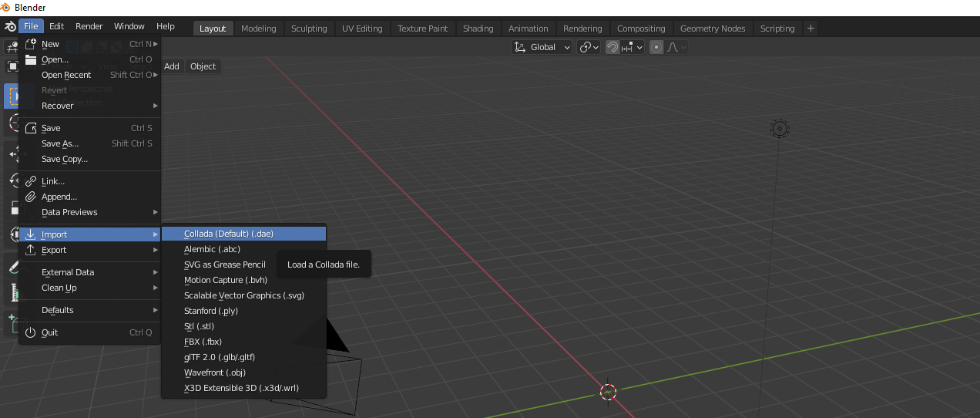Select glTF 2.0 (.glb/.gltf) import
The height and width of the screenshot is (418, 980).
click(x=243, y=357)
